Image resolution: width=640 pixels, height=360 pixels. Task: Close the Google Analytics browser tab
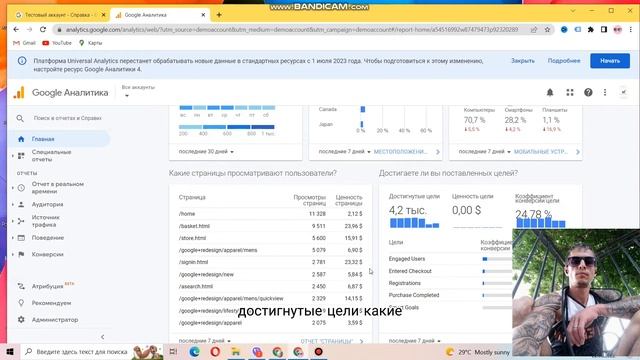tap(203, 15)
